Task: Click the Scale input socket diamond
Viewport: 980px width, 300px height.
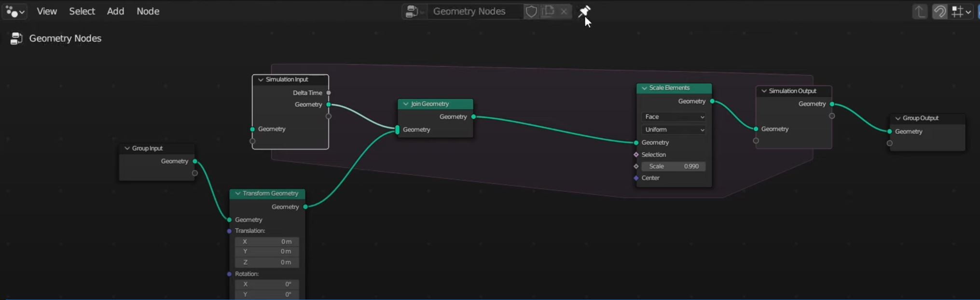Action: [x=636, y=166]
